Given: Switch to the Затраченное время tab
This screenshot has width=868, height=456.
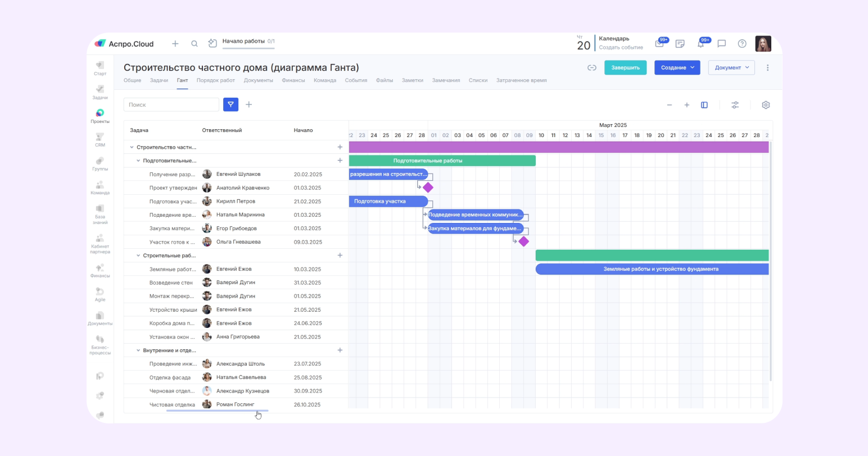Looking at the screenshot, I should coord(521,80).
